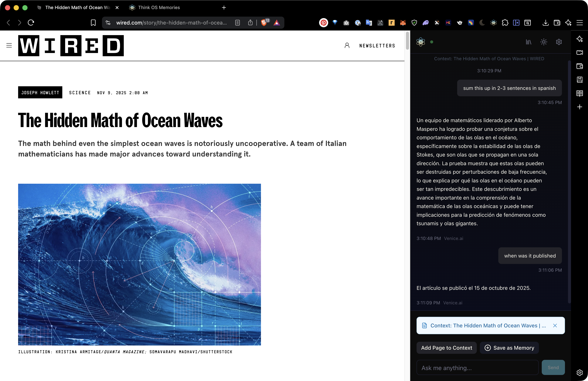Bookmark this page via the star icon
588x381 pixels.
93,22
